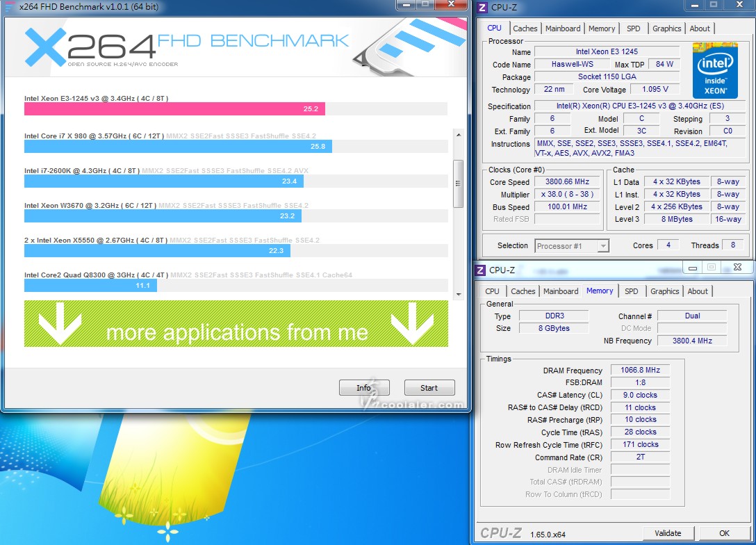Screen dimensions: 756x545
Task: Click the Name value Intel Xeon E3 1245
Action: [607, 51]
